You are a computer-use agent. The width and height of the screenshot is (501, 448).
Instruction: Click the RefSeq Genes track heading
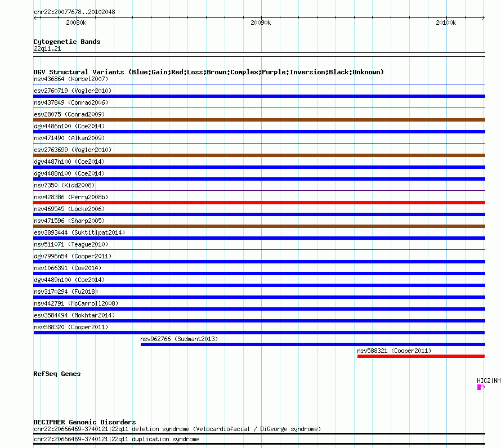click(x=57, y=374)
